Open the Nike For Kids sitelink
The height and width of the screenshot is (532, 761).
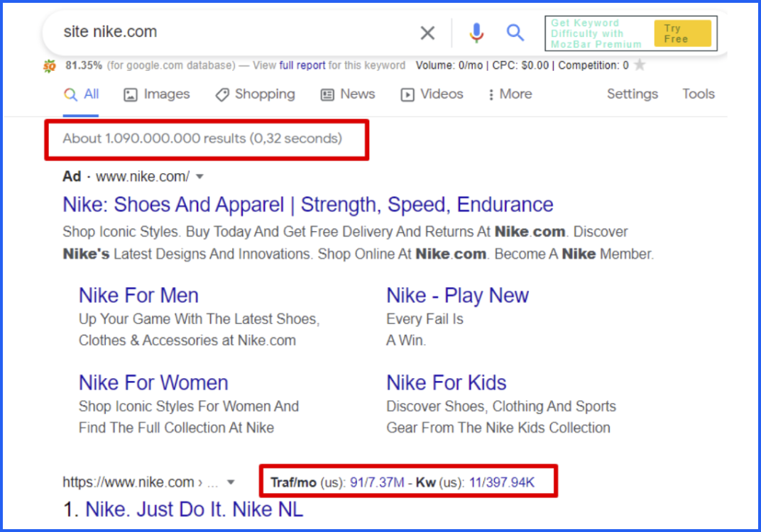[x=446, y=383]
